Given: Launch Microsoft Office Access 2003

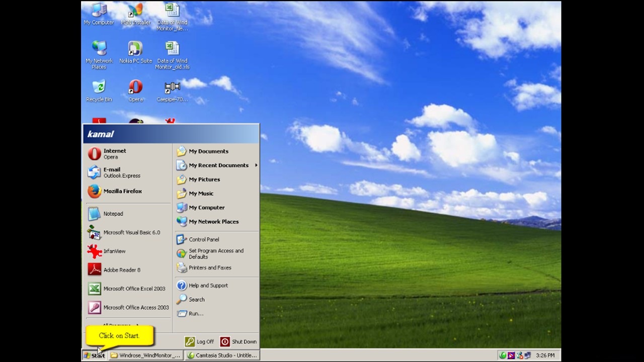Looking at the screenshot, I should tap(128, 307).
